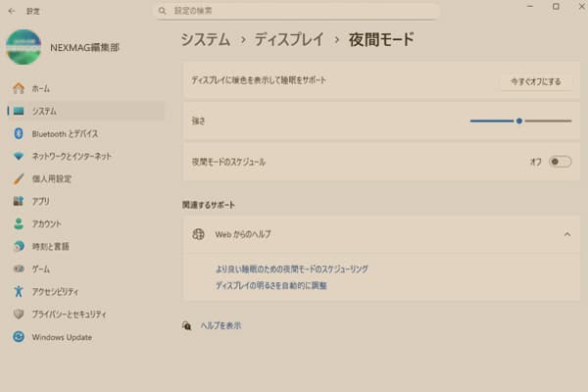Click the ヘルプを表示 link
The width and height of the screenshot is (588, 392).
click(x=220, y=325)
